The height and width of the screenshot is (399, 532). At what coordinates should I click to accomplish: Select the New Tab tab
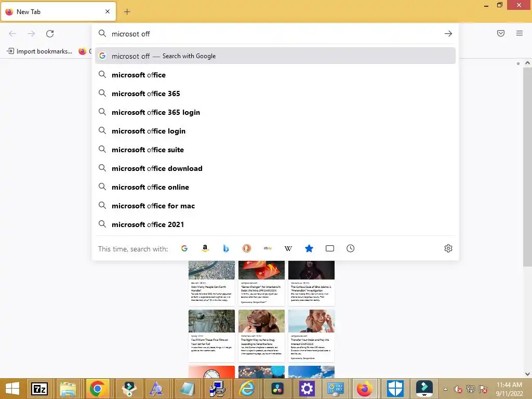[x=59, y=11]
